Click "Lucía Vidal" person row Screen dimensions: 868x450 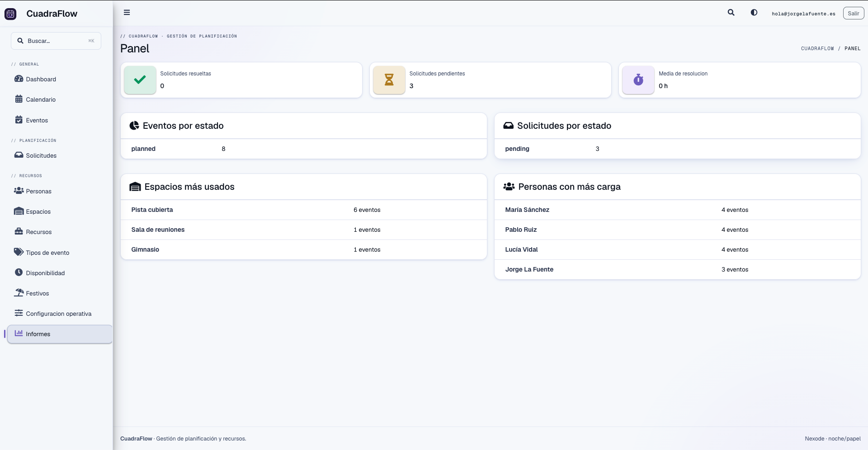[678, 249]
